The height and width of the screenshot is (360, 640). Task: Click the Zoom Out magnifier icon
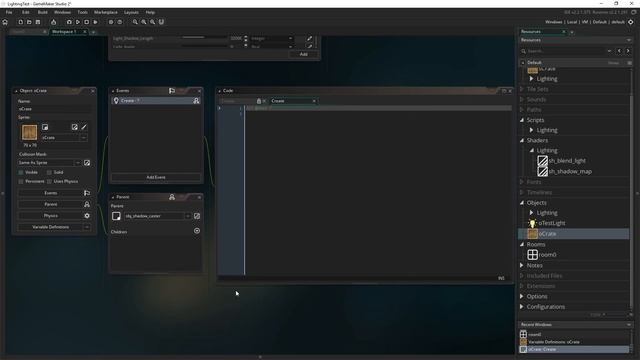coord(135,22)
